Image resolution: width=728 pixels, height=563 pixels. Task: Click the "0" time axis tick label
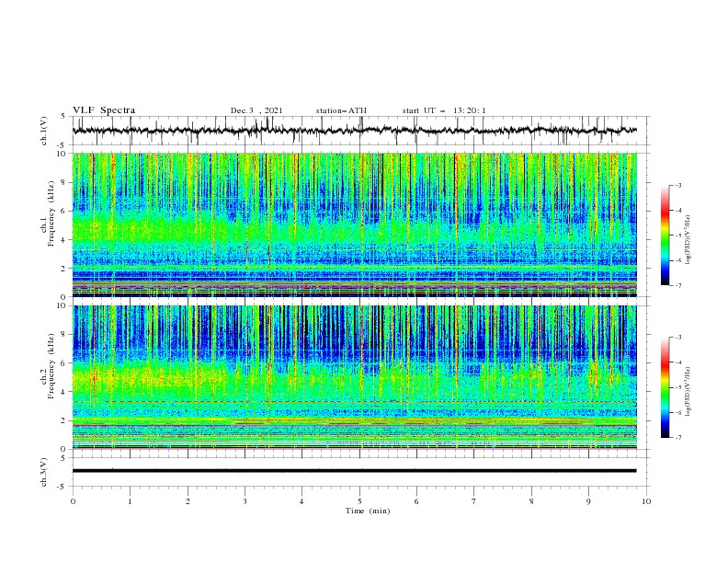tap(73, 501)
